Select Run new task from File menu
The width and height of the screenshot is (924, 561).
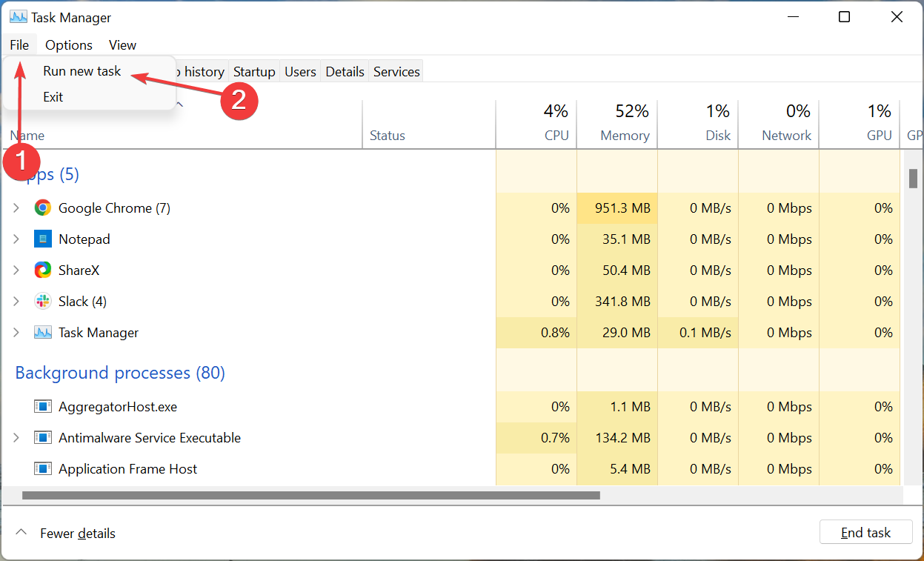tap(82, 70)
